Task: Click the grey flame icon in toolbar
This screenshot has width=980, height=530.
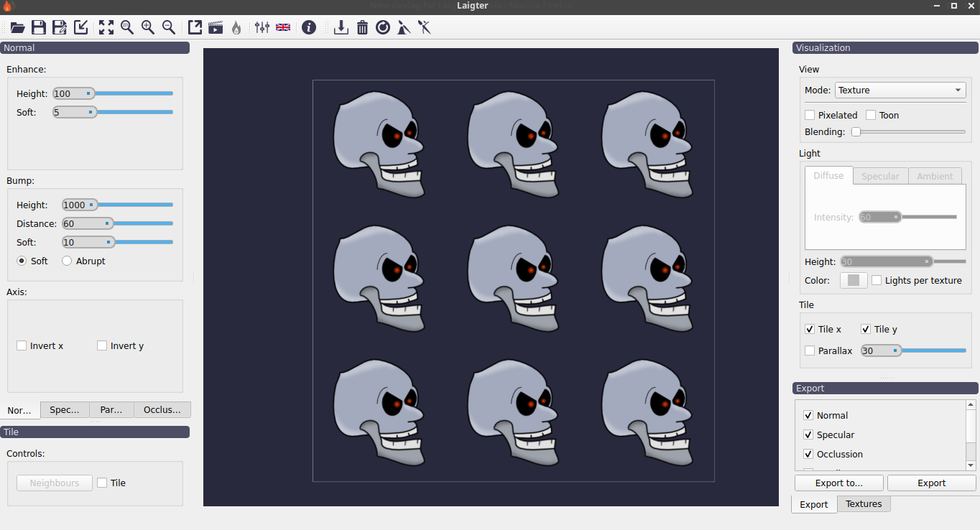Action: coord(236,27)
